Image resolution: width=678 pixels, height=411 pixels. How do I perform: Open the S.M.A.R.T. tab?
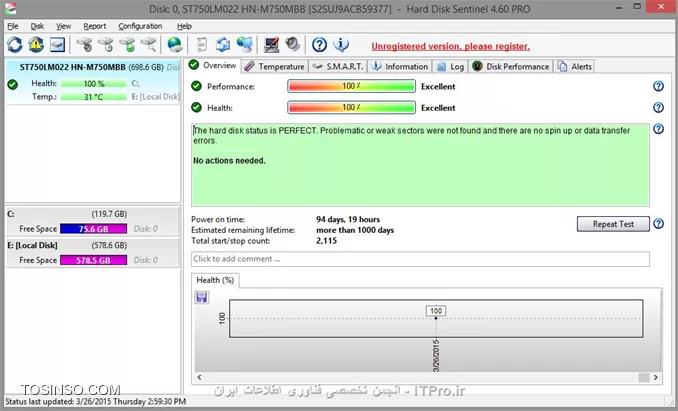pos(338,67)
